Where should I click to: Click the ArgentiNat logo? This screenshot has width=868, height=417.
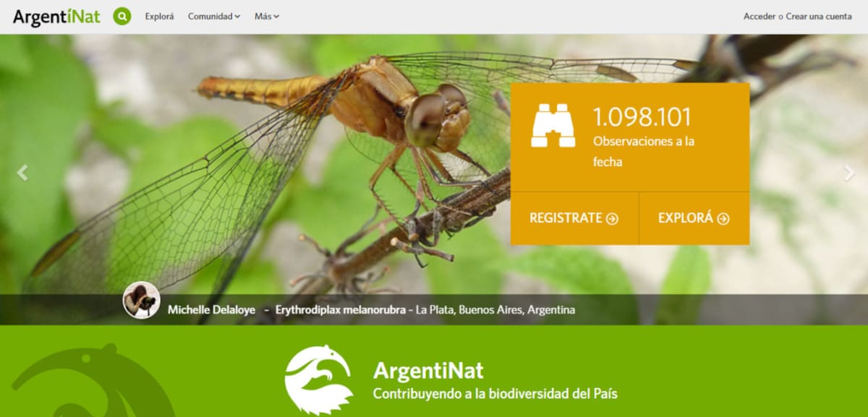click(57, 15)
